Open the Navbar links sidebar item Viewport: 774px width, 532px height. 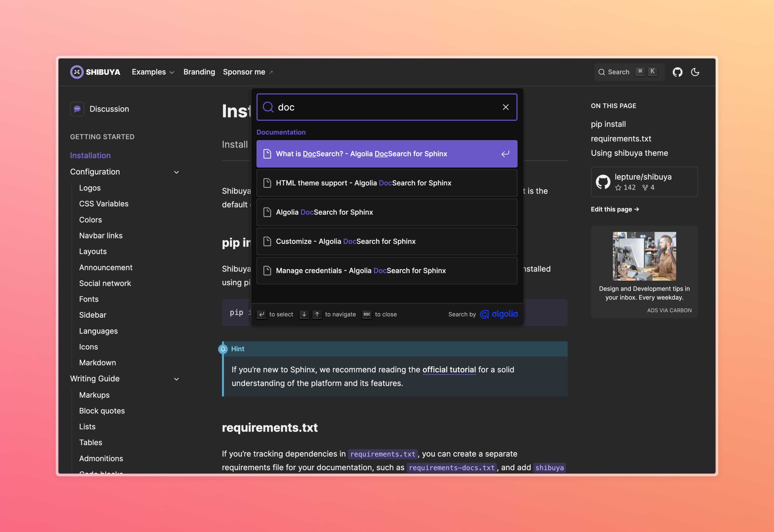101,236
